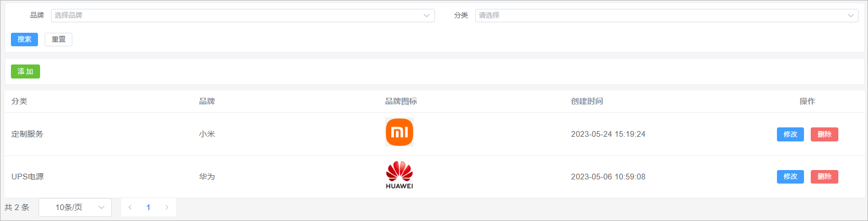Click the 分类 column header
868x221 pixels.
(19, 101)
